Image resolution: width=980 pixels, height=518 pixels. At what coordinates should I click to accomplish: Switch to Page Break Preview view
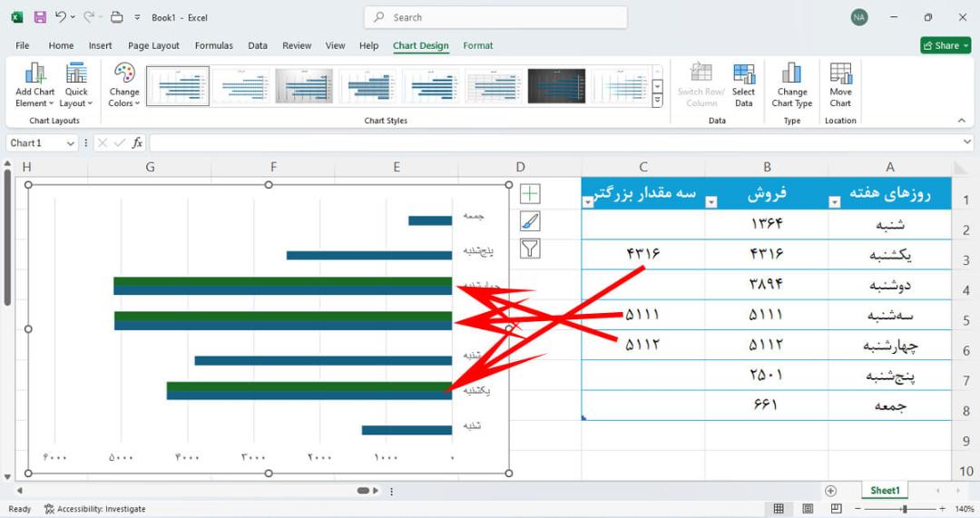pos(837,509)
